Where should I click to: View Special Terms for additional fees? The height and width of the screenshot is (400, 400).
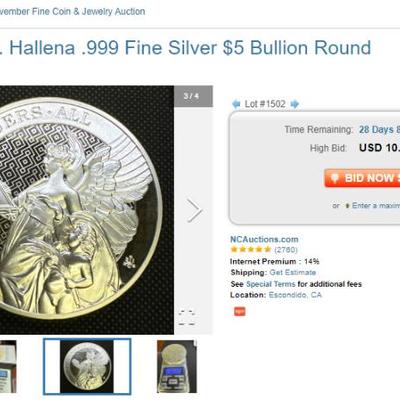click(x=270, y=284)
